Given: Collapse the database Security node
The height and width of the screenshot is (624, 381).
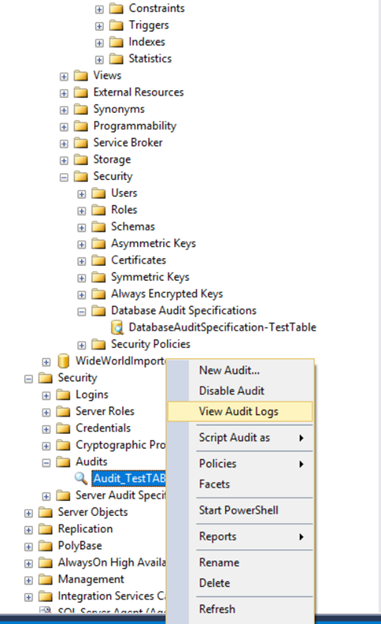Looking at the screenshot, I should [64, 177].
